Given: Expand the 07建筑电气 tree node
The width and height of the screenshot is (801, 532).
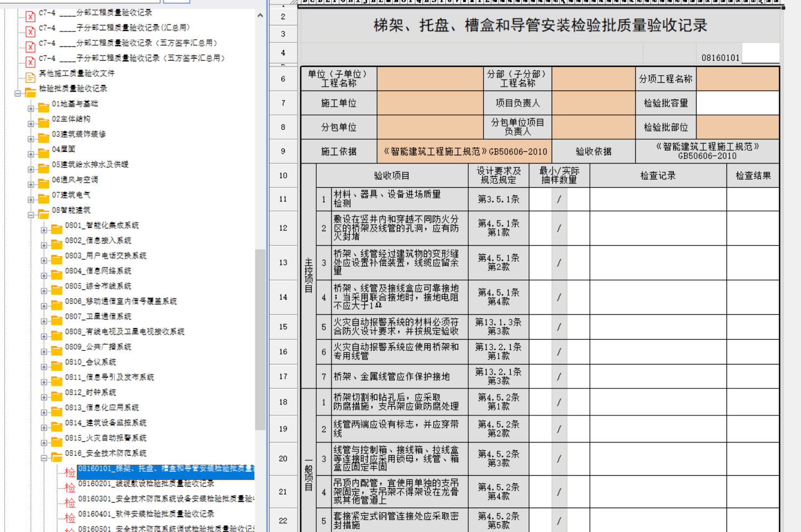Looking at the screenshot, I should (x=31, y=200).
